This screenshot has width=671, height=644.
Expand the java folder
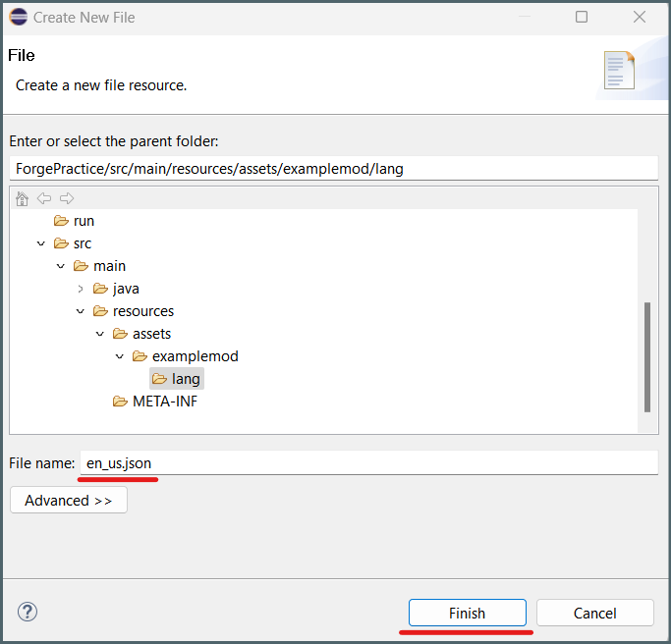[x=81, y=289]
